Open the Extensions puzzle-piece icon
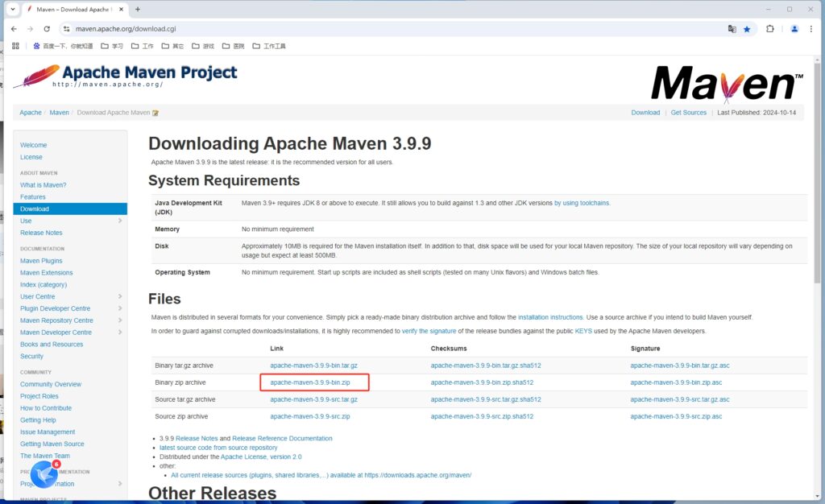The width and height of the screenshot is (825, 504). pyautogui.click(x=769, y=28)
